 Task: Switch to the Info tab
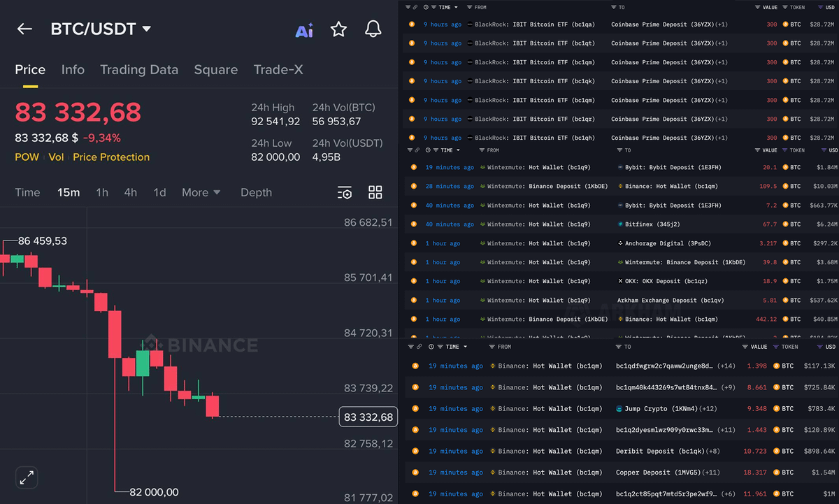pyautogui.click(x=73, y=70)
